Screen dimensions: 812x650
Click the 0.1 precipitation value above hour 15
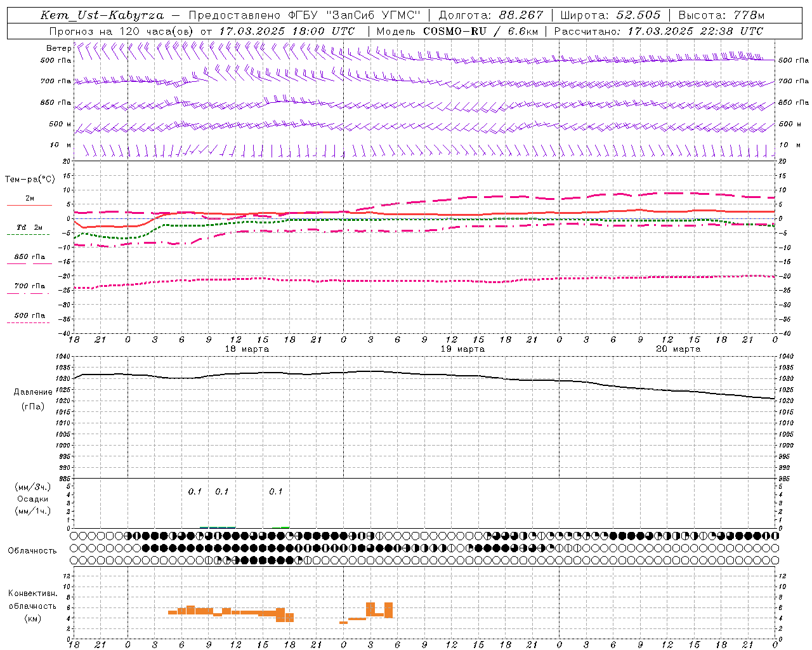pos(275,492)
